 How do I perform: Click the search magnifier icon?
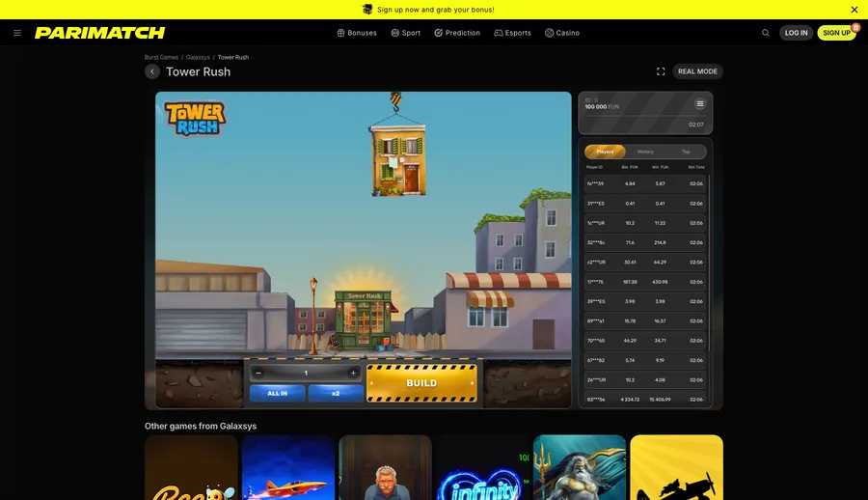click(766, 33)
